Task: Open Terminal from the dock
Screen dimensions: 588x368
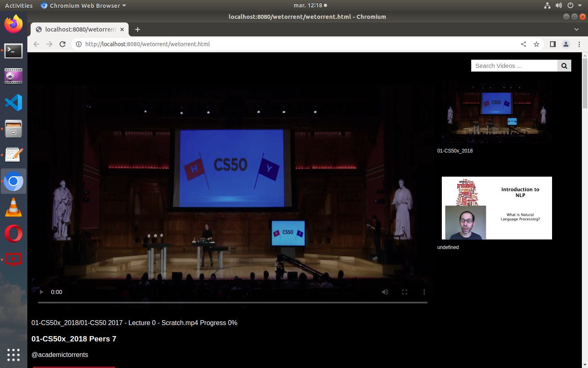Action: (x=13, y=51)
